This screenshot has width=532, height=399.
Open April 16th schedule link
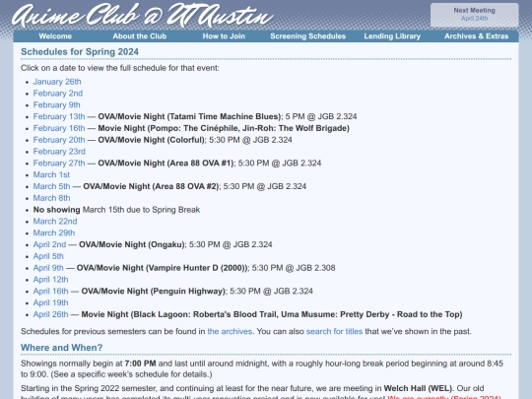click(x=50, y=291)
